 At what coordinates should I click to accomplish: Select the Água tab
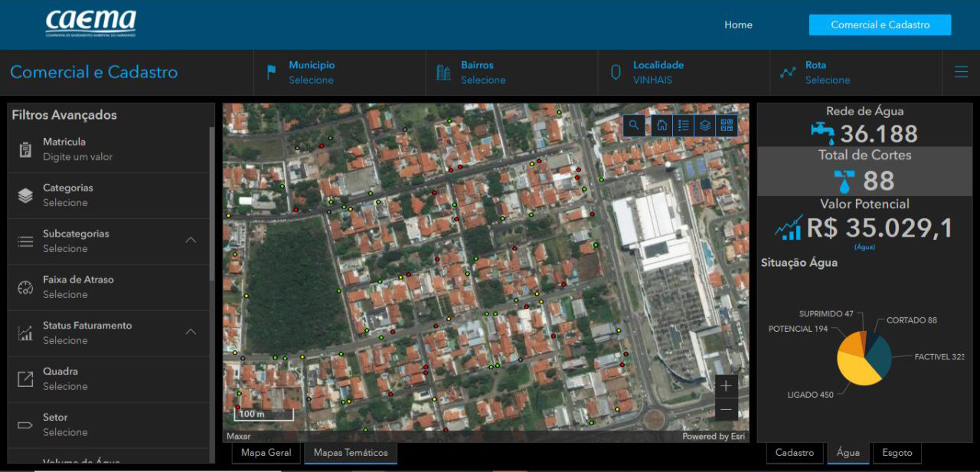tap(848, 453)
